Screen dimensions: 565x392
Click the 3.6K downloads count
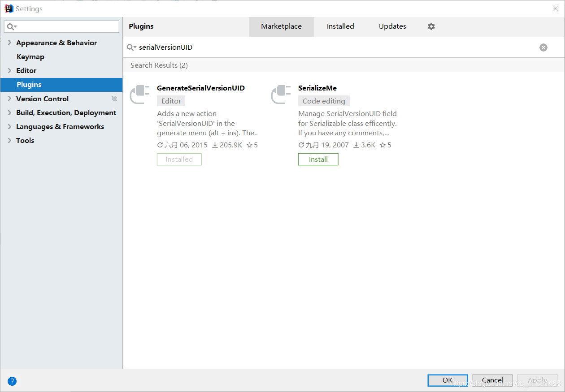point(364,145)
